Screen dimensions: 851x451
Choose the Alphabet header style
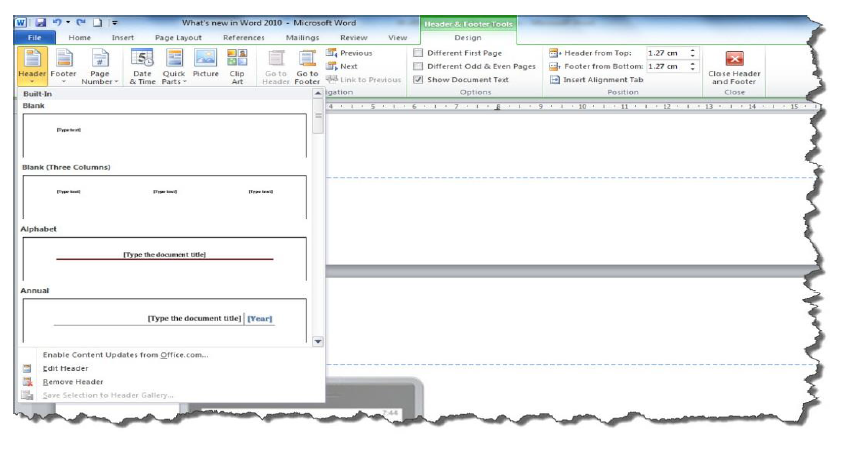pos(164,259)
